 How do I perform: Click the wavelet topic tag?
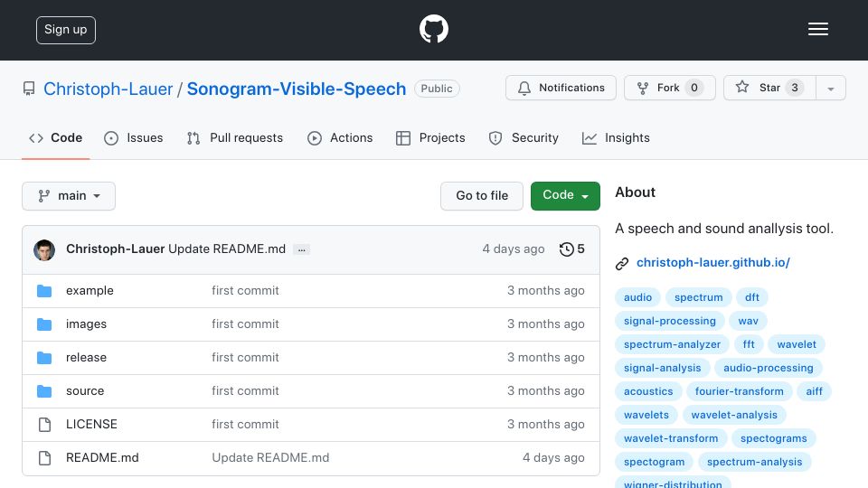click(x=797, y=344)
